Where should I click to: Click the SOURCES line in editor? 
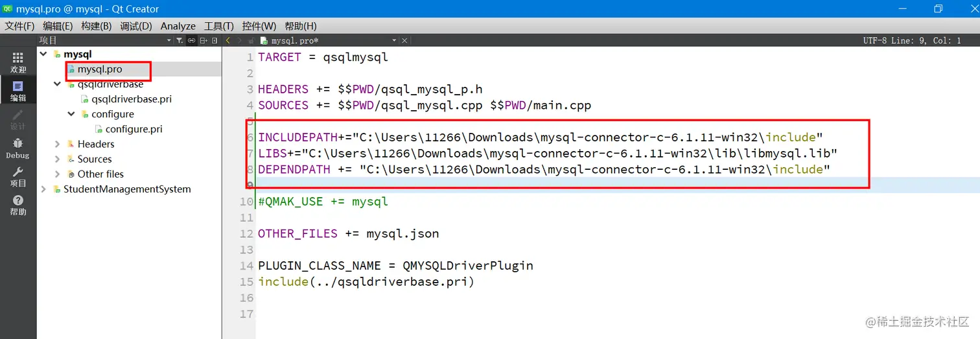pyautogui.click(x=425, y=105)
